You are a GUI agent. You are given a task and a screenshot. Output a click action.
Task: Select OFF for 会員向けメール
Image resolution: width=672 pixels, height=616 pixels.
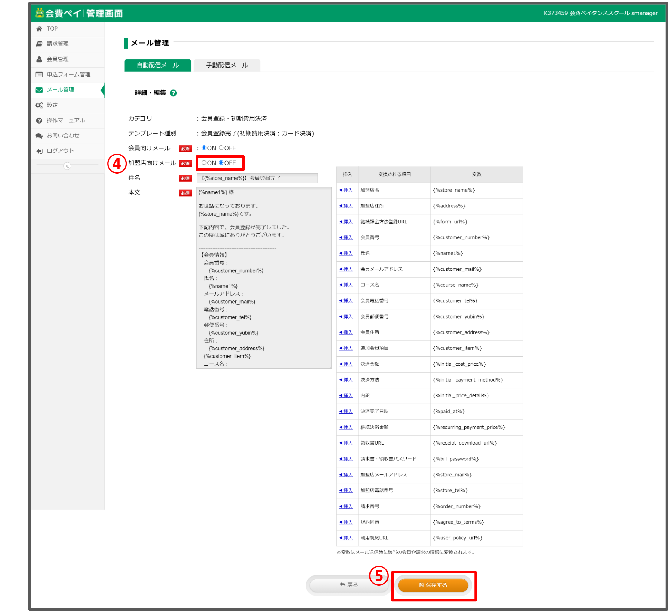point(222,148)
